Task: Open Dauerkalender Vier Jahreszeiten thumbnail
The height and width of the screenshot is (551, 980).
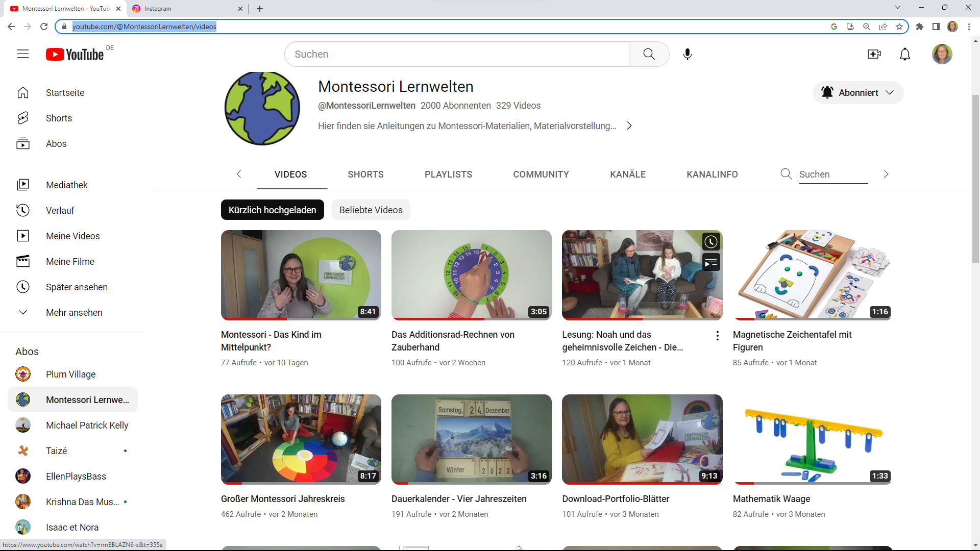Action: (471, 439)
